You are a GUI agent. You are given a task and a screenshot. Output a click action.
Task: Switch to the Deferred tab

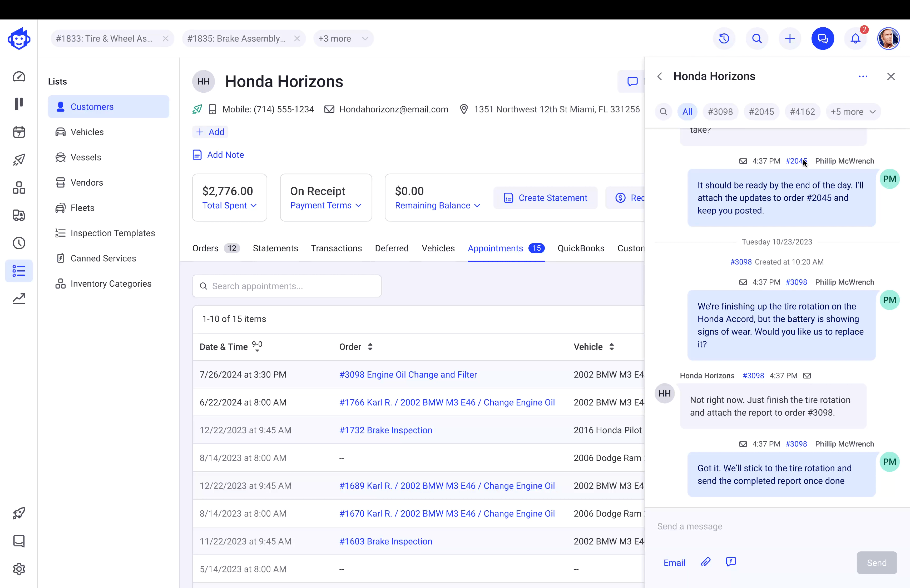(x=392, y=248)
